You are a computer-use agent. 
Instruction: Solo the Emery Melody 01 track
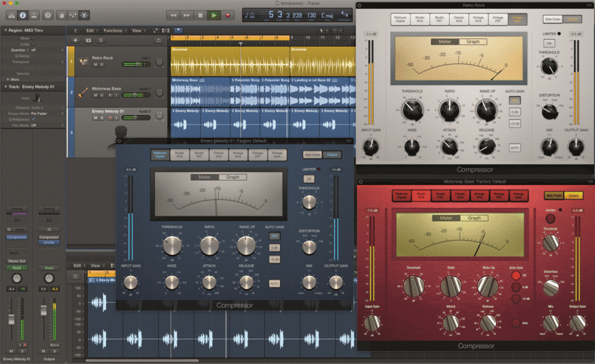[x=101, y=118]
